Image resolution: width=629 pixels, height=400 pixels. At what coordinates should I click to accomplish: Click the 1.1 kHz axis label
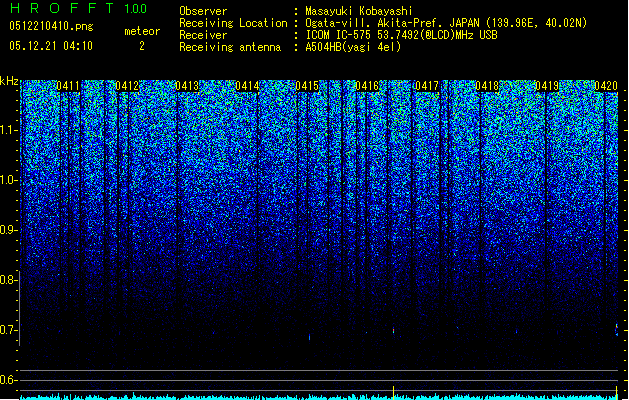click(7, 130)
